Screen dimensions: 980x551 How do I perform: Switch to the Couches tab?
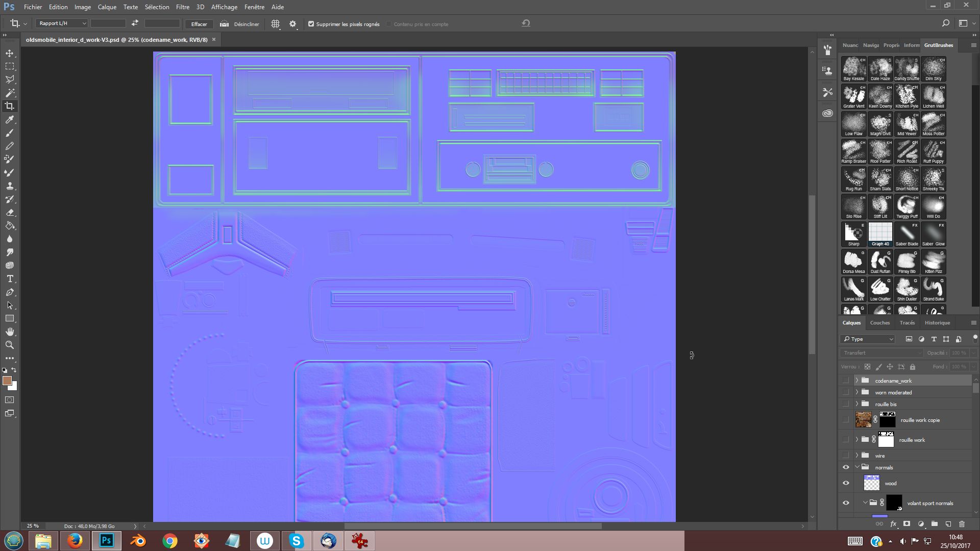880,322
